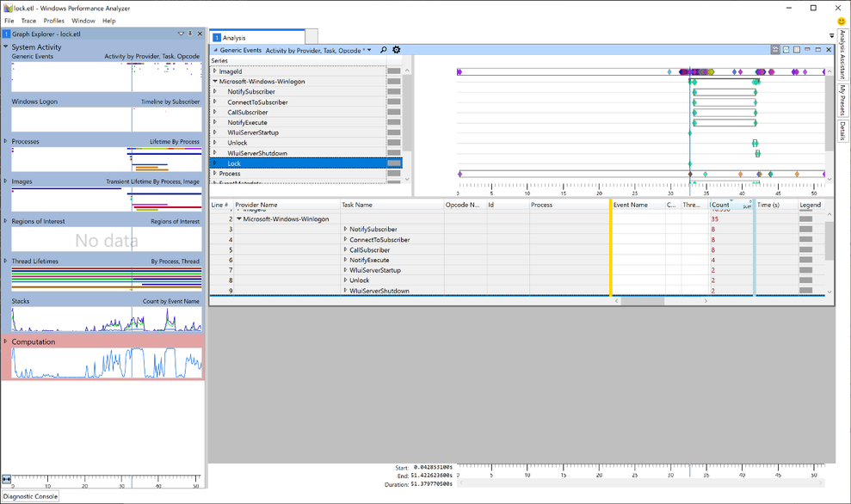Image resolution: width=851 pixels, height=504 pixels.
Task: Toggle the Lock series color box
Action: coord(394,163)
